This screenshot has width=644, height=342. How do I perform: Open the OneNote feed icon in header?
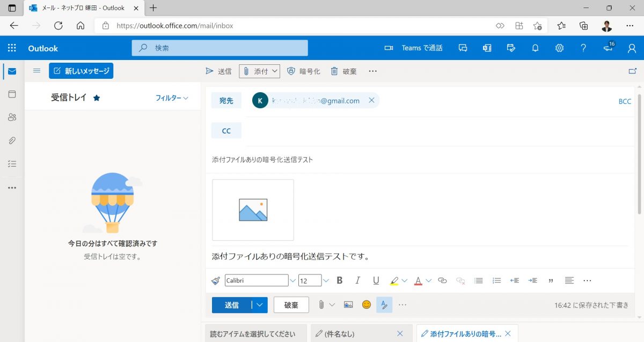487,48
